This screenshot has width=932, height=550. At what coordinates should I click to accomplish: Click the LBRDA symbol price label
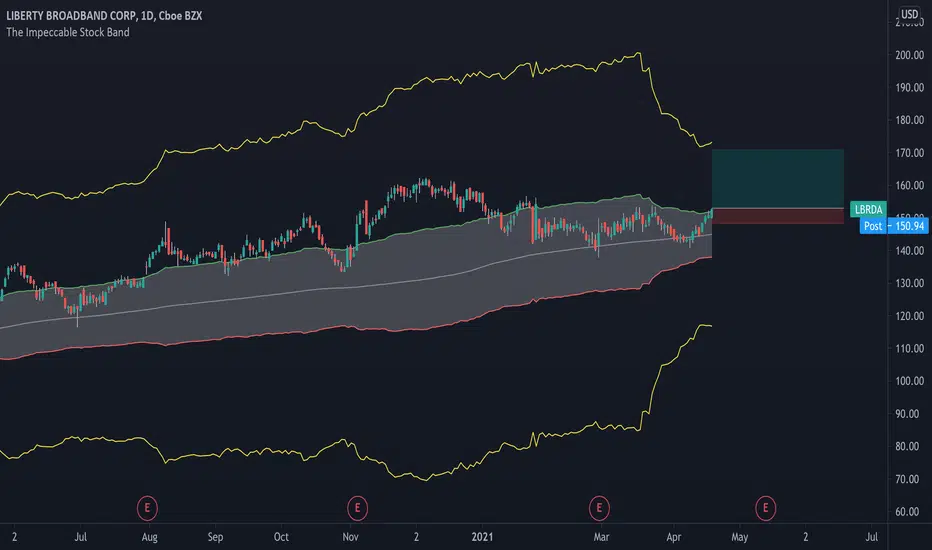tap(868, 209)
